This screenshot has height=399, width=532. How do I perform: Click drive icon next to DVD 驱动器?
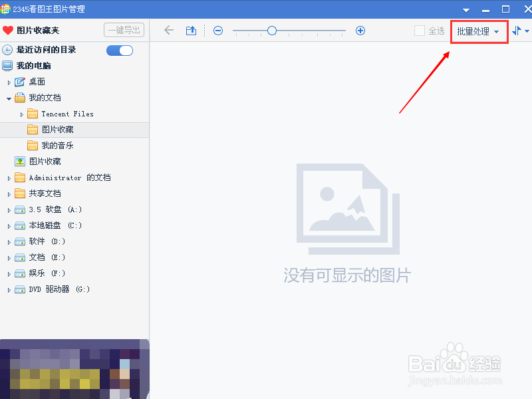pos(20,289)
